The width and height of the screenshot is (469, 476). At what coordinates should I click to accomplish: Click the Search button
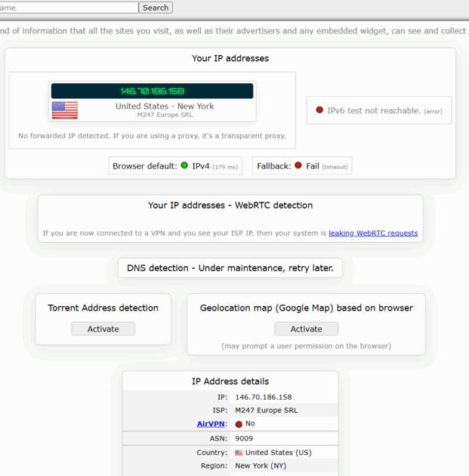[x=156, y=8]
